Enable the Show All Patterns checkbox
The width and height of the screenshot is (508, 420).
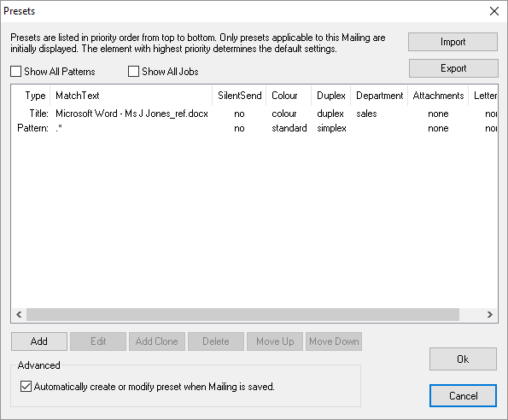pos(16,71)
